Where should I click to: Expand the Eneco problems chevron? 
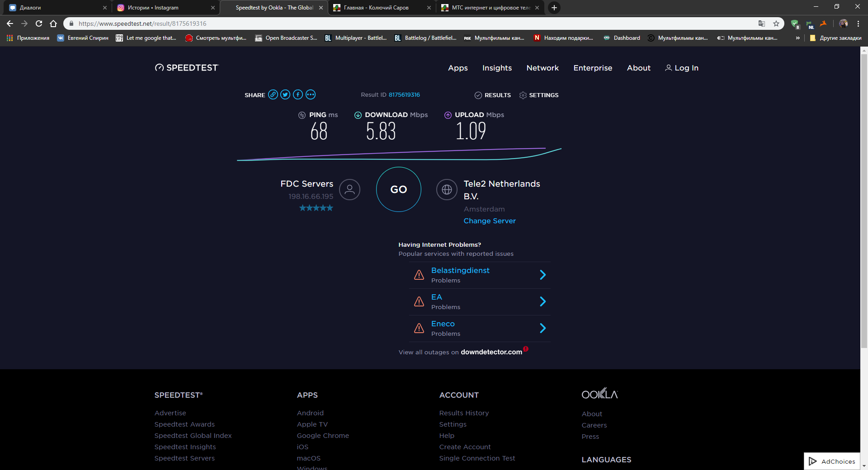pyautogui.click(x=543, y=328)
